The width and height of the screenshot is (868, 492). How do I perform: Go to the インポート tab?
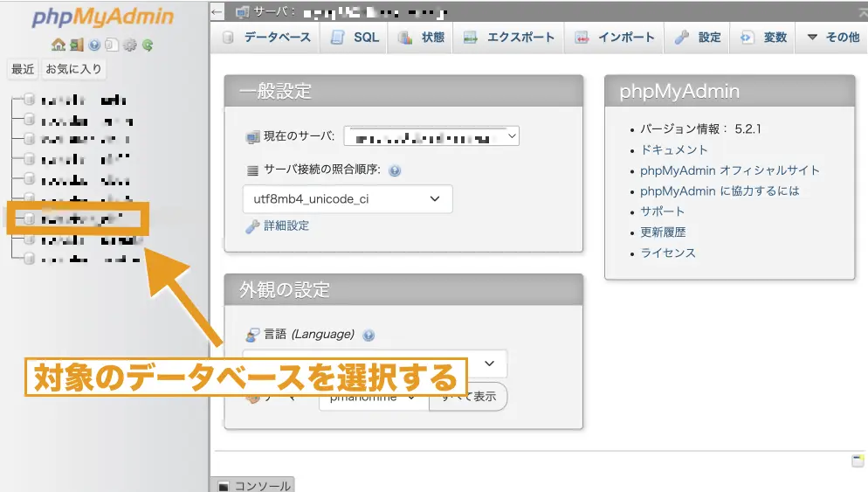[x=616, y=38]
